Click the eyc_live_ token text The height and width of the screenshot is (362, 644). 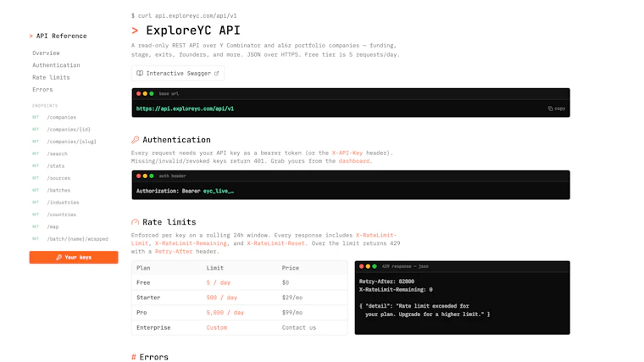click(219, 191)
